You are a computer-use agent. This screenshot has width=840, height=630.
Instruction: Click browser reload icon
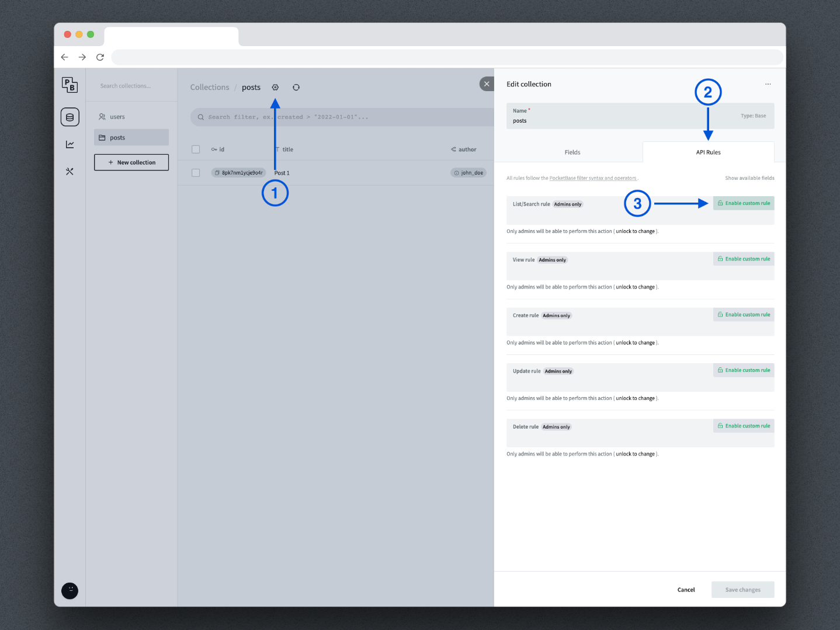tap(100, 57)
